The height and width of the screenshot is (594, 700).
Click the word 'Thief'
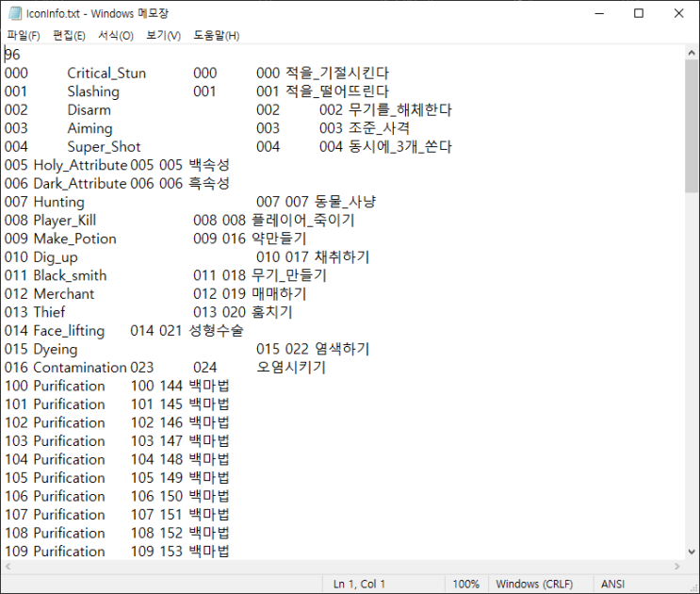click(x=49, y=312)
